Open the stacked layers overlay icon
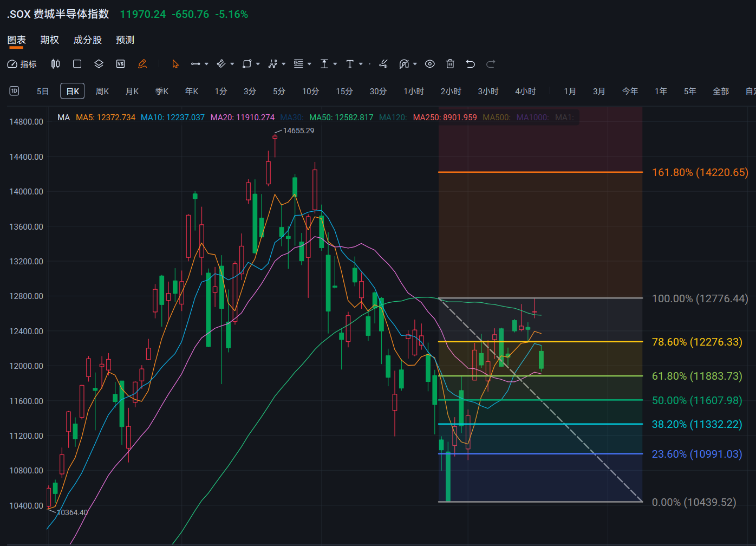The image size is (756, 546). coord(99,64)
